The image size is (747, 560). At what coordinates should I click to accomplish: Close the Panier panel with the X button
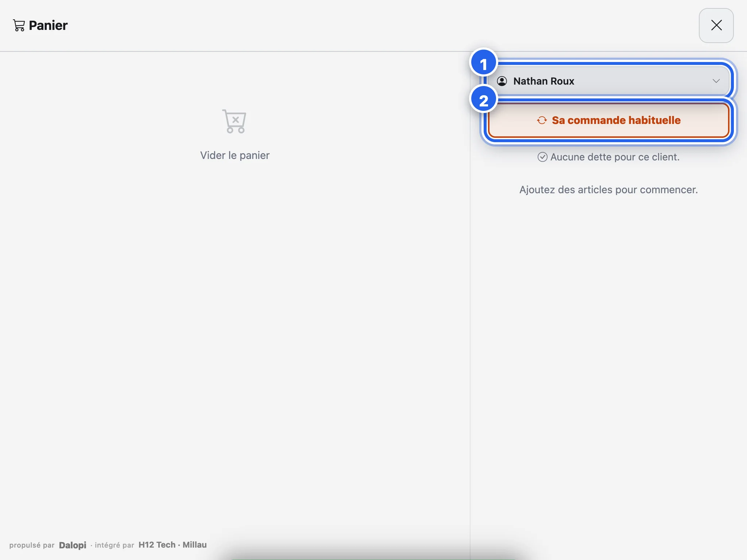pyautogui.click(x=716, y=26)
